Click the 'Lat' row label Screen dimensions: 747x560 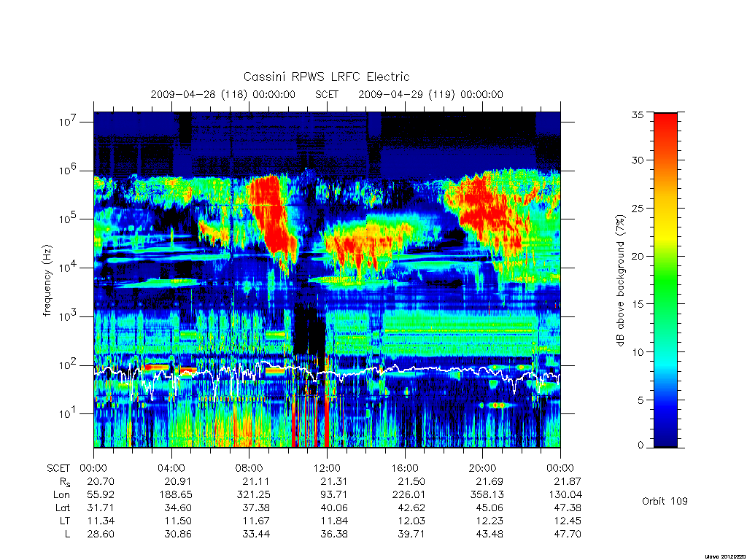[x=63, y=507]
